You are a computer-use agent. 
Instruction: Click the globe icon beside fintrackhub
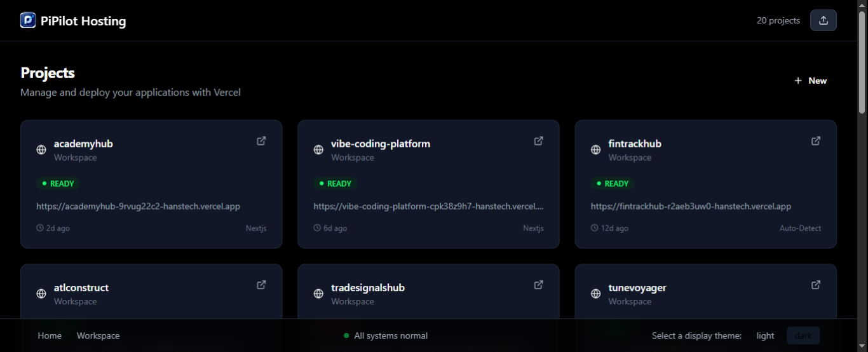point(596,150)
